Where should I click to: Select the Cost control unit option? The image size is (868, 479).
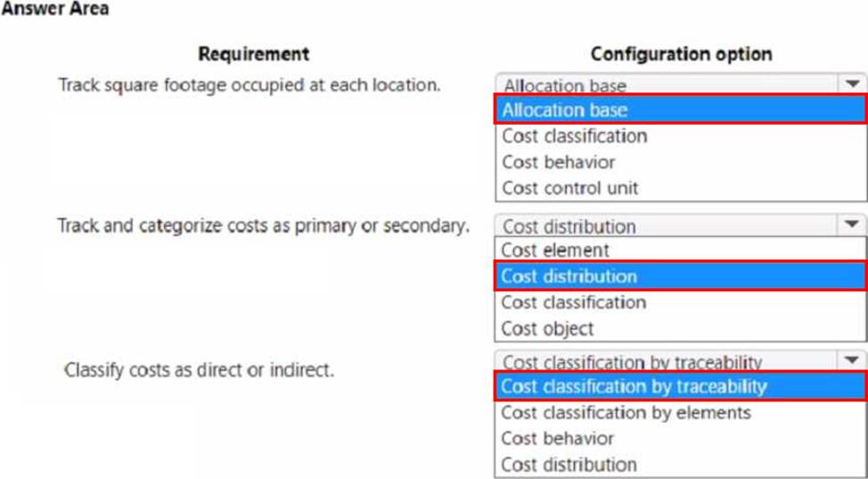tap(570, 188)
